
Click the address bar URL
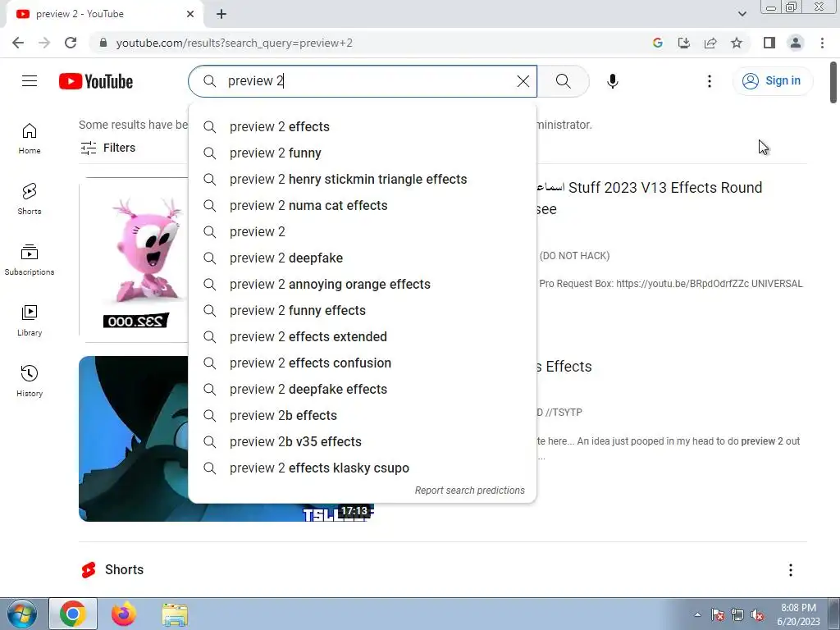pyautogui.click(x=234, y=43)
